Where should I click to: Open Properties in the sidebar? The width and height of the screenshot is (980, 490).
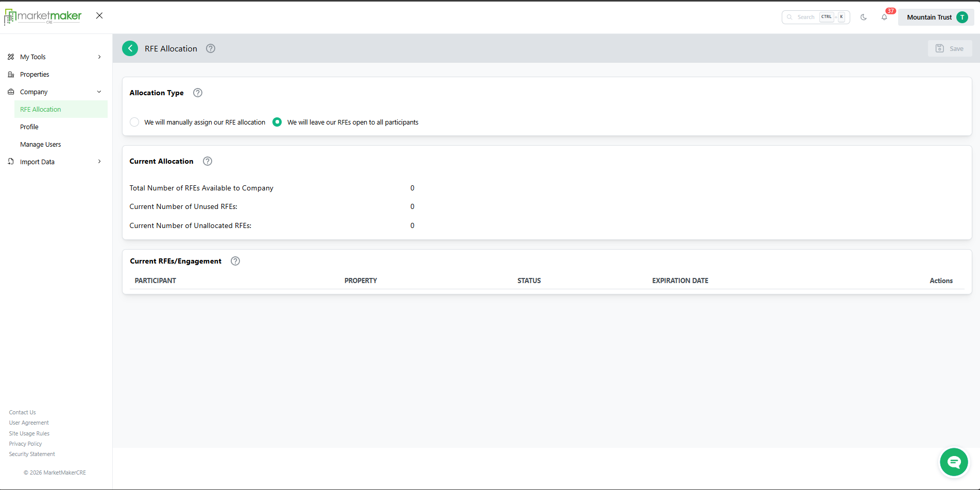(x=35, y=74)
